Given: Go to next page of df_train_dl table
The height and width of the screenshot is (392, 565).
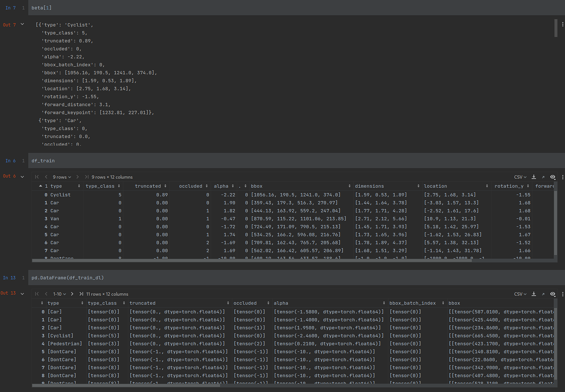Looking at the screenshot, I should (71, 293).
